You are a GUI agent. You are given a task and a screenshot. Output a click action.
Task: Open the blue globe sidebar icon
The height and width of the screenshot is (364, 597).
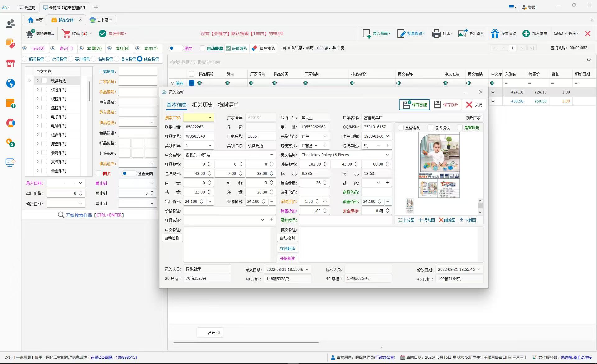click(x=11, y=83)
